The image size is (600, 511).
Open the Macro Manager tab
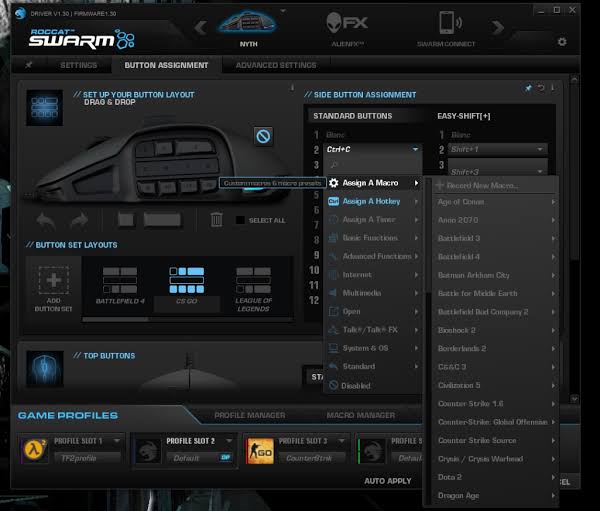[360, 415]
